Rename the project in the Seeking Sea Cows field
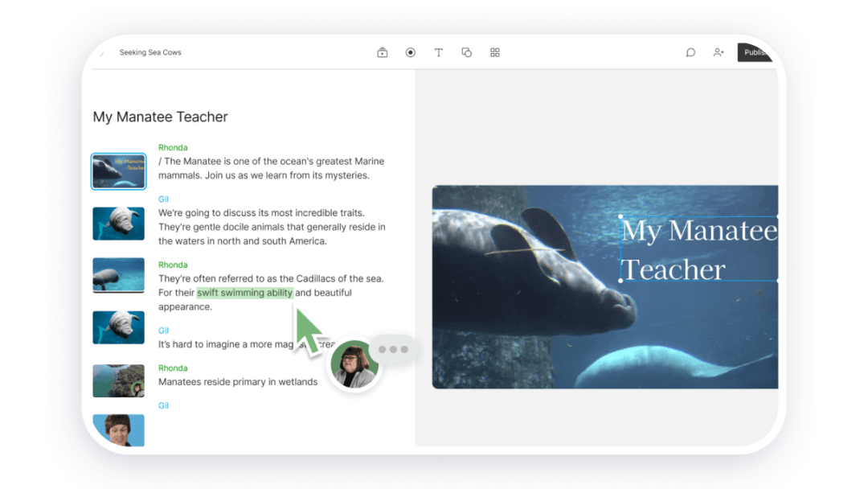This screenshot has width=868, height=489. tap(149, 51)
